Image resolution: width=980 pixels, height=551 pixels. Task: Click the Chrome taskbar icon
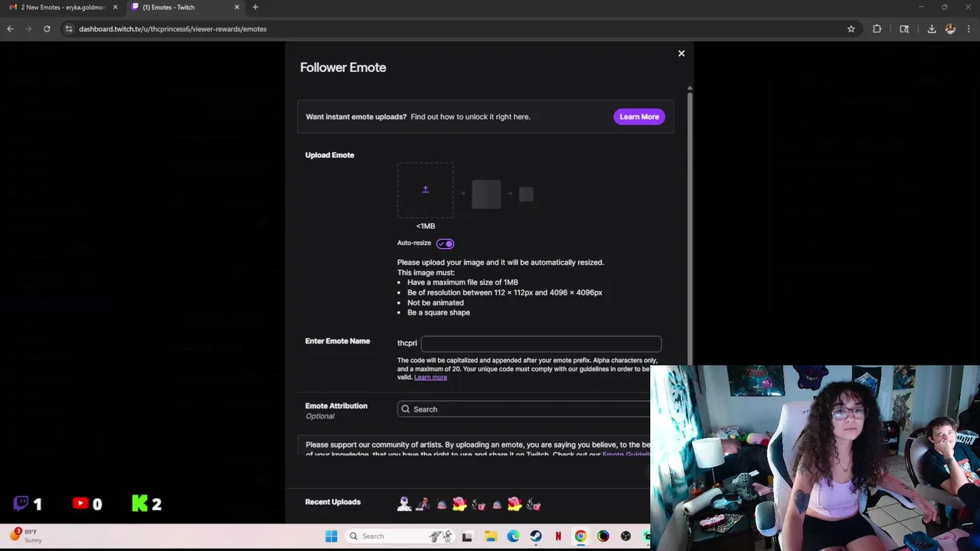(x=580, y=536)
